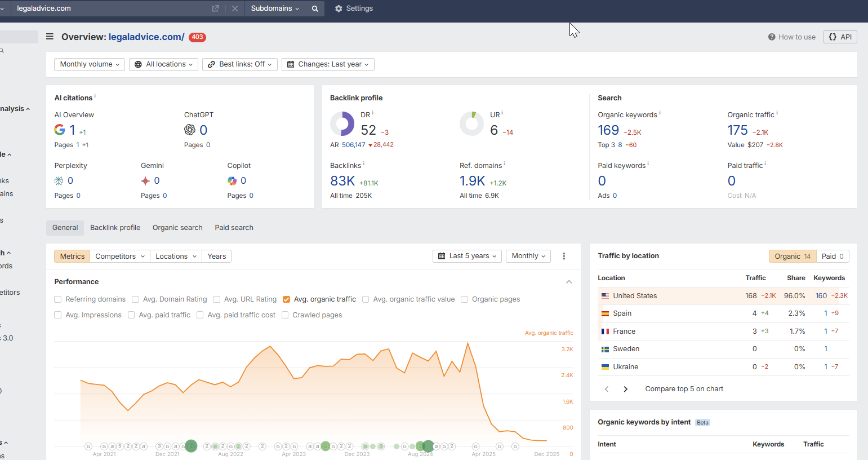
Task: Expand the Last 5 years date range
Action: point(467,256)
